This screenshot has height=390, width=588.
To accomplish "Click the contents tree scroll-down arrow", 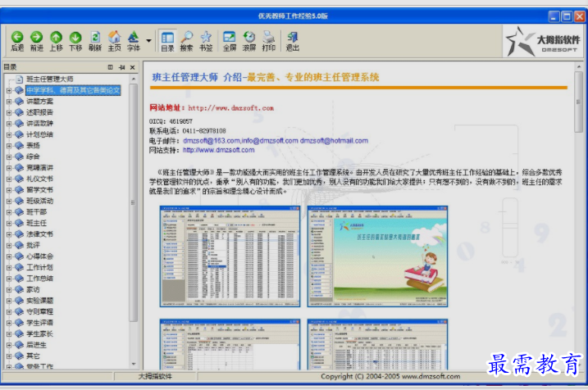I will (x=134, y=364).
